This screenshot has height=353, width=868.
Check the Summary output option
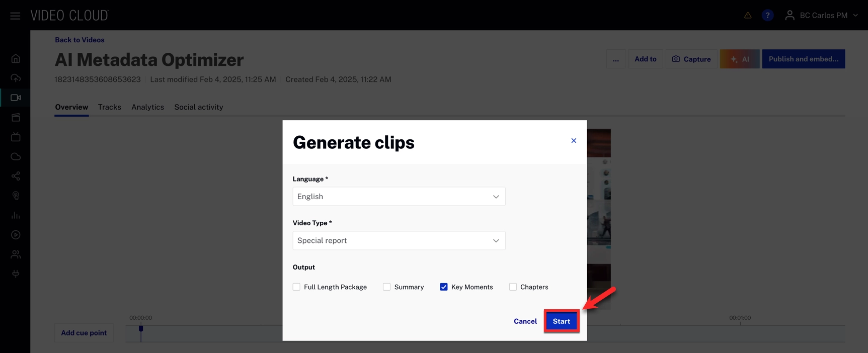(386, 287)
